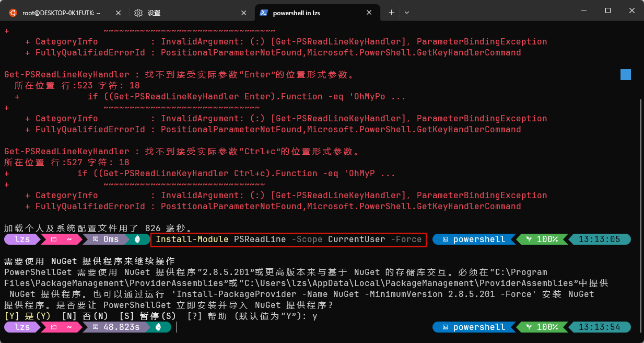Click the settings gear icon on tab

click(138, 13)
